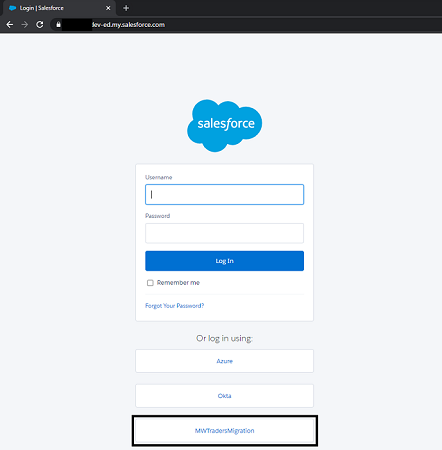Screen dimensions: 442x450
Task: Open the Forgot Your Password link
Action: tap(174, 306)
